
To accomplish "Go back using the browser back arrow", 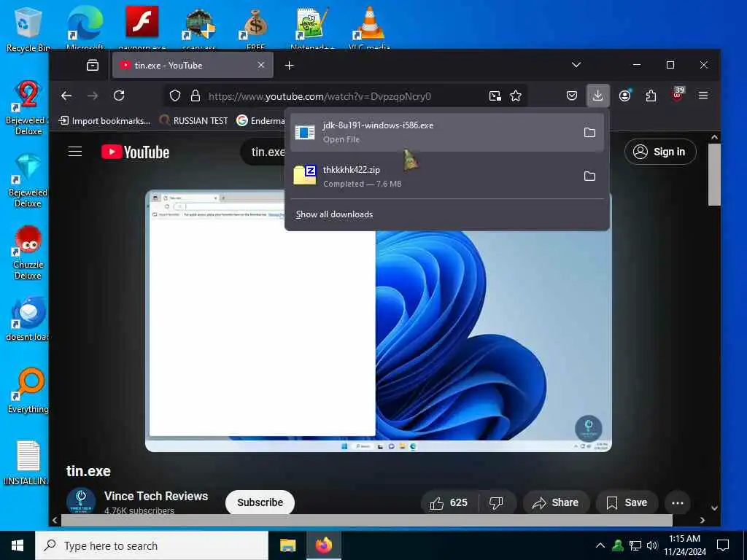I will (x=66, y=96).
